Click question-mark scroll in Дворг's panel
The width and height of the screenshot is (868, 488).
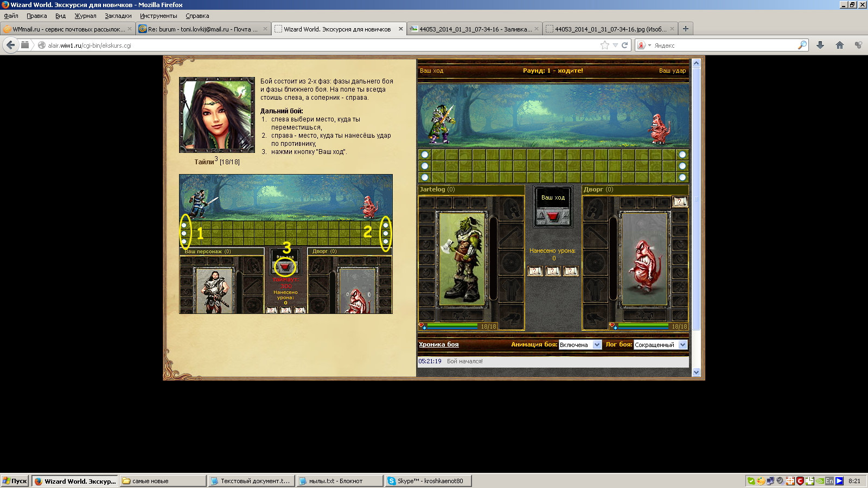tap(680, 202)
